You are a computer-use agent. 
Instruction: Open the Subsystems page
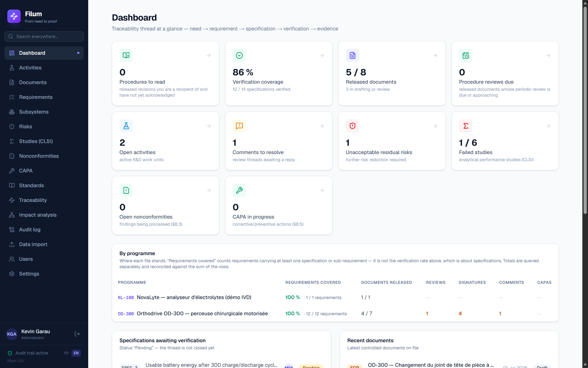[x=44, y=112]
